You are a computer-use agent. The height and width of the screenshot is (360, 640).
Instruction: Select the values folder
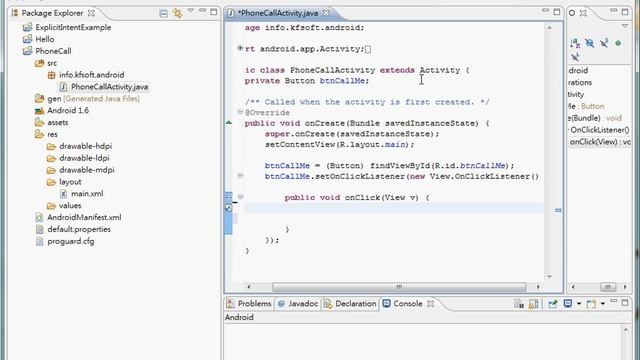coord(70,206)
